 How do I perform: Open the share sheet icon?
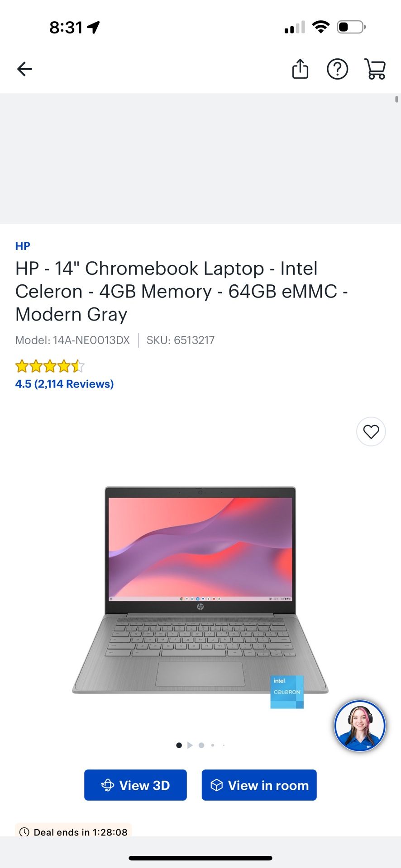point(300,69)
